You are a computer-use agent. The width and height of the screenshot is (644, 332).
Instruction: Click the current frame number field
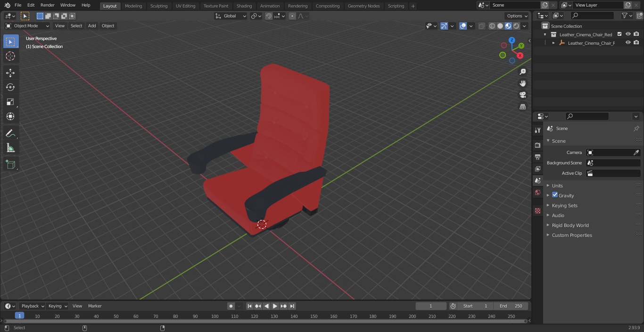point(431,306)
